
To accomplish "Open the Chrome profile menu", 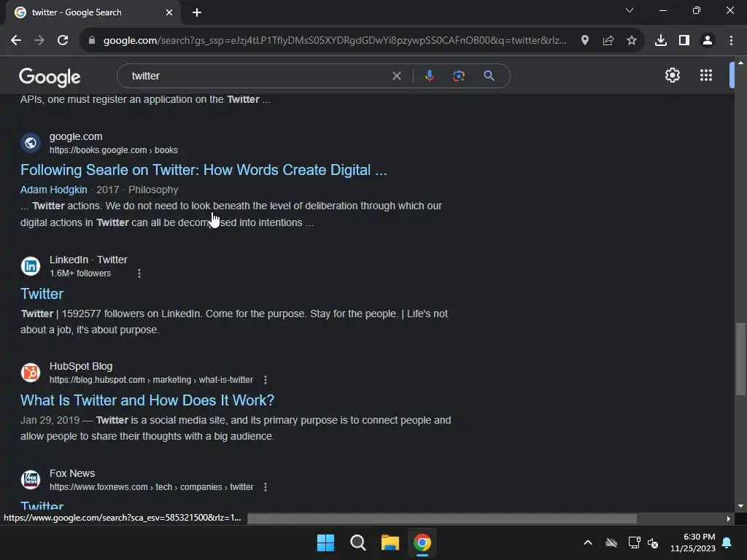I will pos(708,41).
